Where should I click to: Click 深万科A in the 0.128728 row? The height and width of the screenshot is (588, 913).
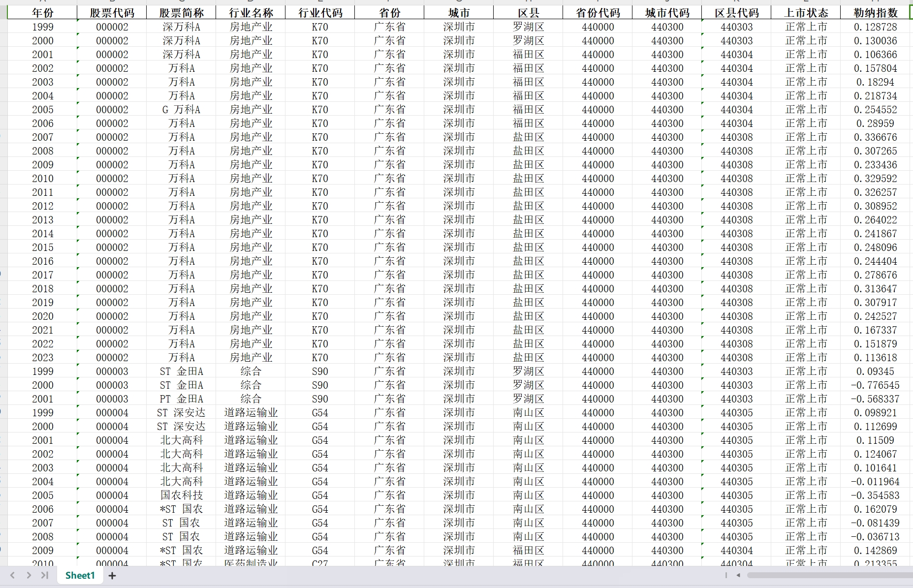(181, 27)
